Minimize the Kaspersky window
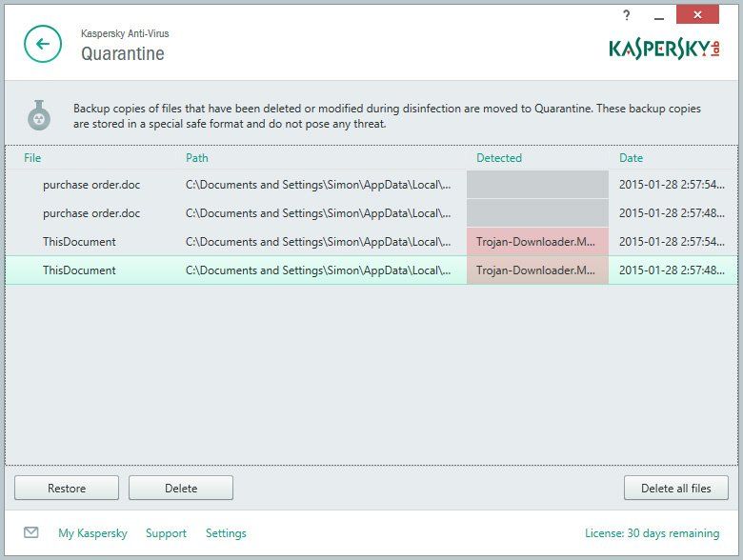Viewport: 743px width, 560px height. pos(658,18)
